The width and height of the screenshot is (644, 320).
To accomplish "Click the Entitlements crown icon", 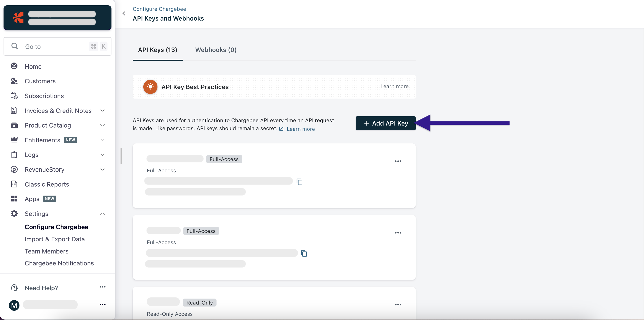I will point(14,140).
